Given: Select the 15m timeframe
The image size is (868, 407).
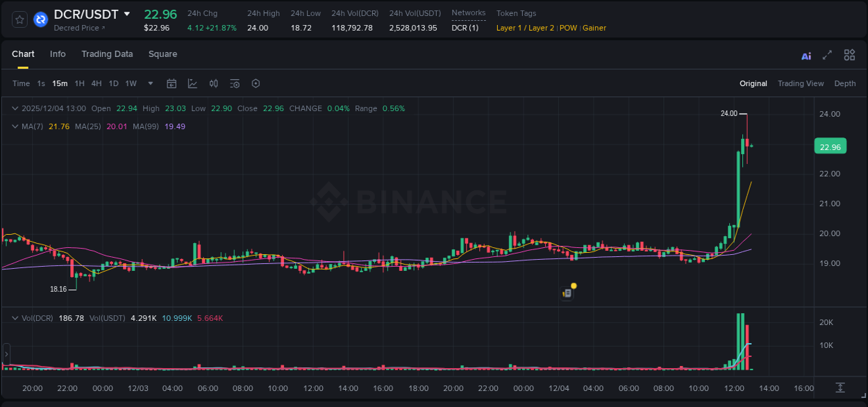Looking at the screenshot, I should 60,83.
